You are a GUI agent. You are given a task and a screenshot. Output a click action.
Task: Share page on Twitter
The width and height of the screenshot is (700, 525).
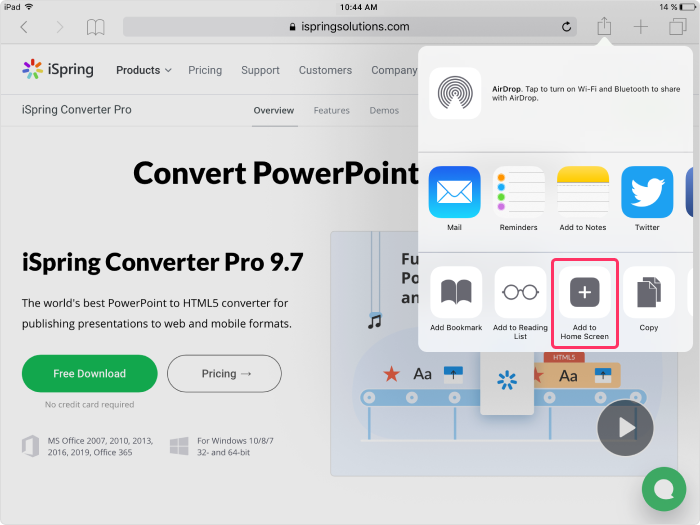(647, 192)
